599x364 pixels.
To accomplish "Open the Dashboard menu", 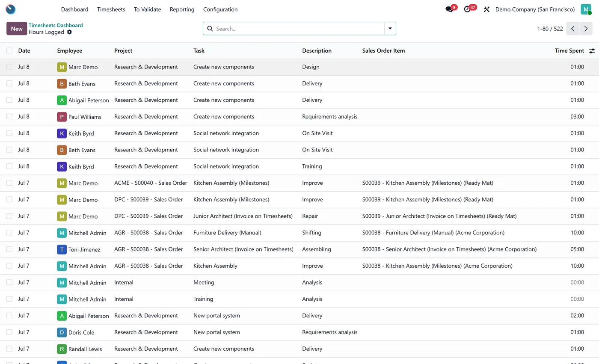I will pos(75,9).
